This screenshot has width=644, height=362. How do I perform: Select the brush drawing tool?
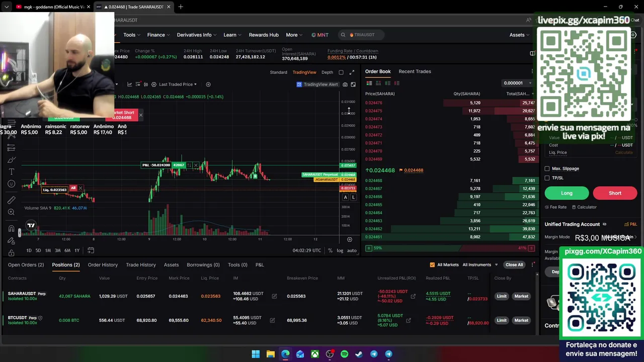(11, 160)
